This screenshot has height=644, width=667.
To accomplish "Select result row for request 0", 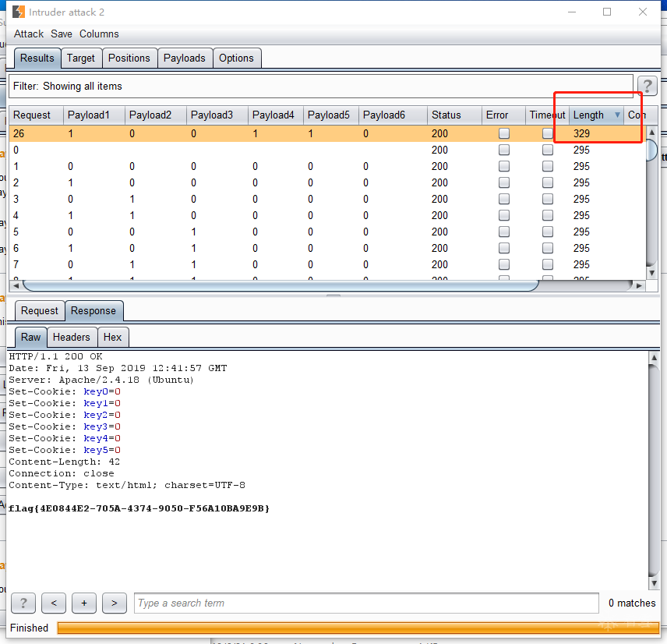I will click(x=327, y=150).
